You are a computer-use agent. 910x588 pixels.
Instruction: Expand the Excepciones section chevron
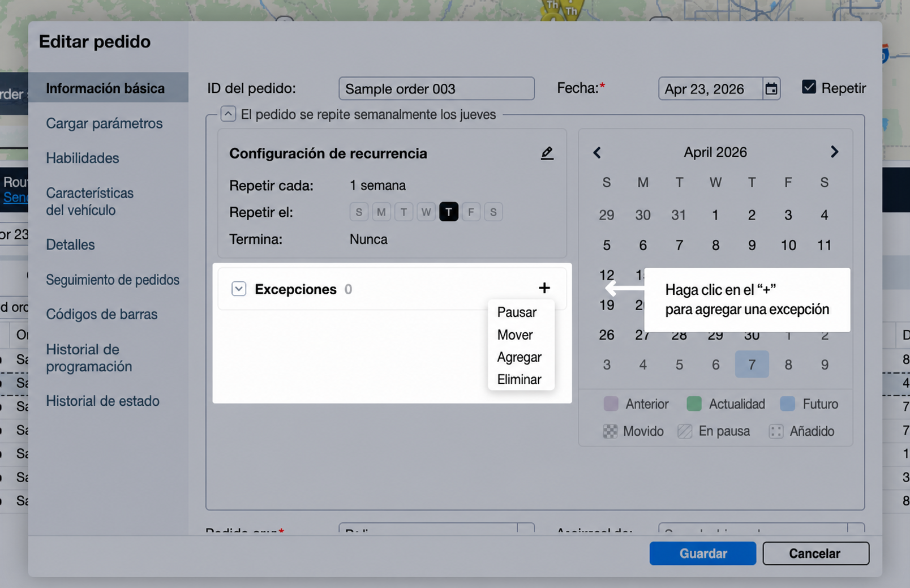coord(239,289)
